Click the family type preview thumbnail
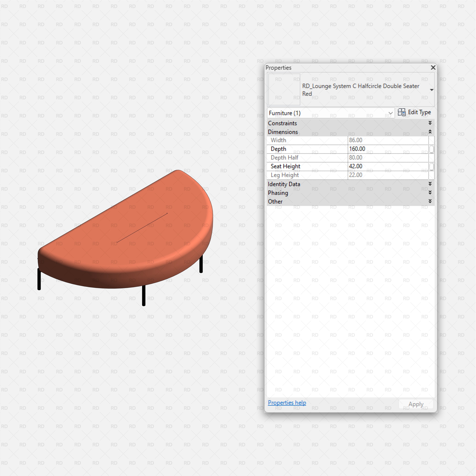 click(284, 89)
